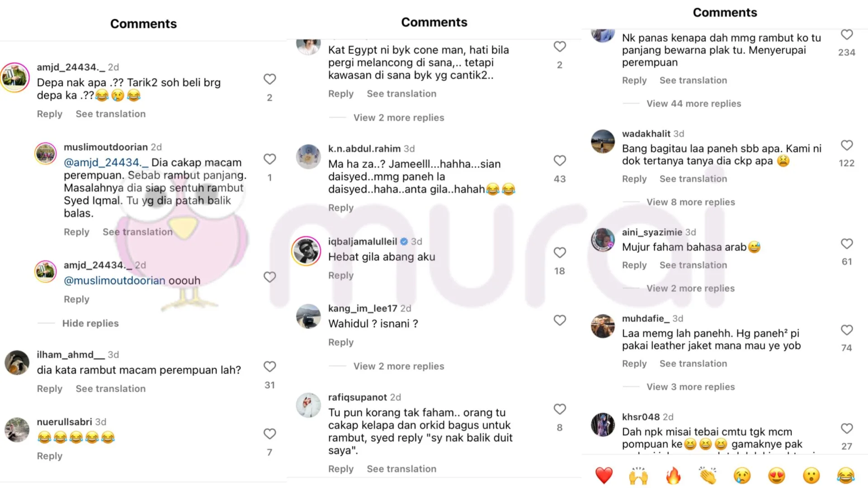Select the laughing tears emoji reaction
Screen dimensions: 868x488
pyautogui.click(x=846, y=475)
